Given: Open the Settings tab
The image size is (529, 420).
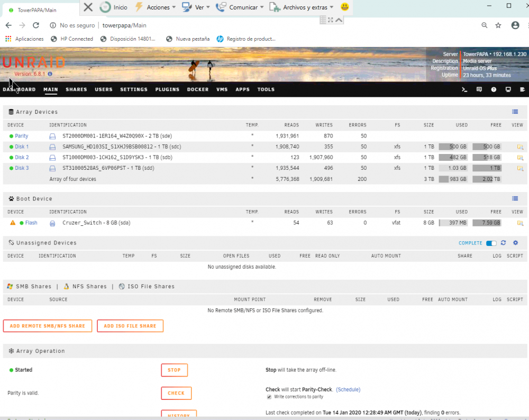Looking at the screenshot, I should click(x=134, y=89).
